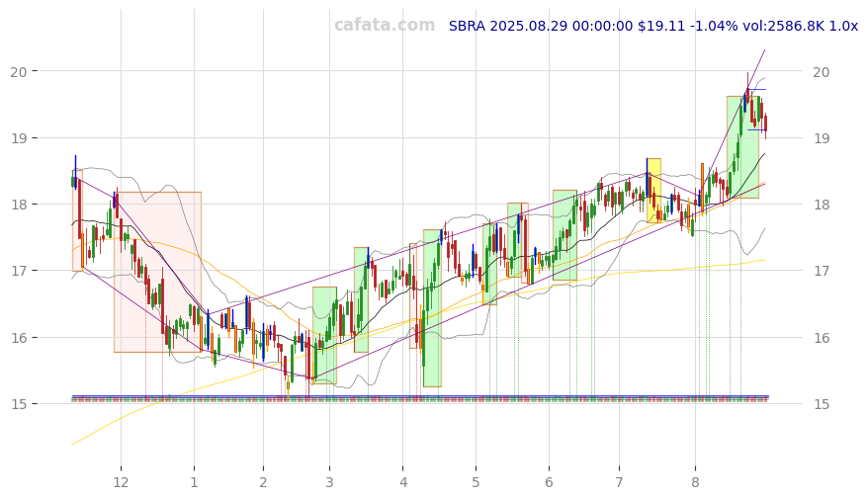868x499 pixels.
Task: Click month label 12 on time axis
Action: tap(121, 482)
